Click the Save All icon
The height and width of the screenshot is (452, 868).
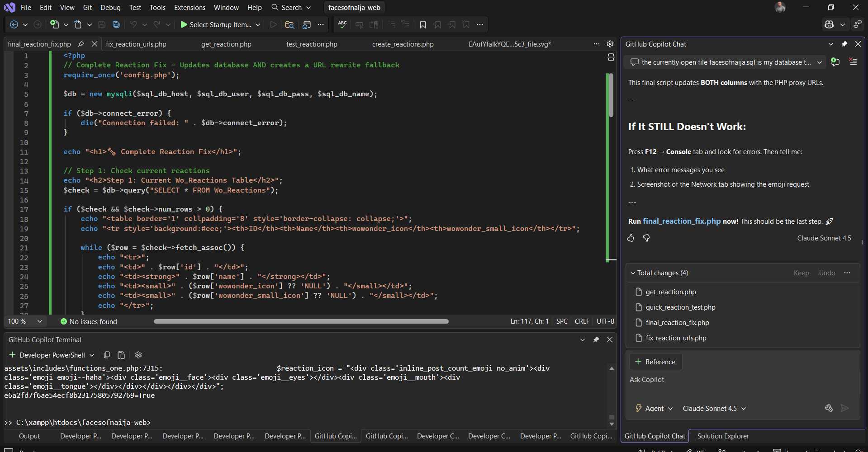point(116,24)
